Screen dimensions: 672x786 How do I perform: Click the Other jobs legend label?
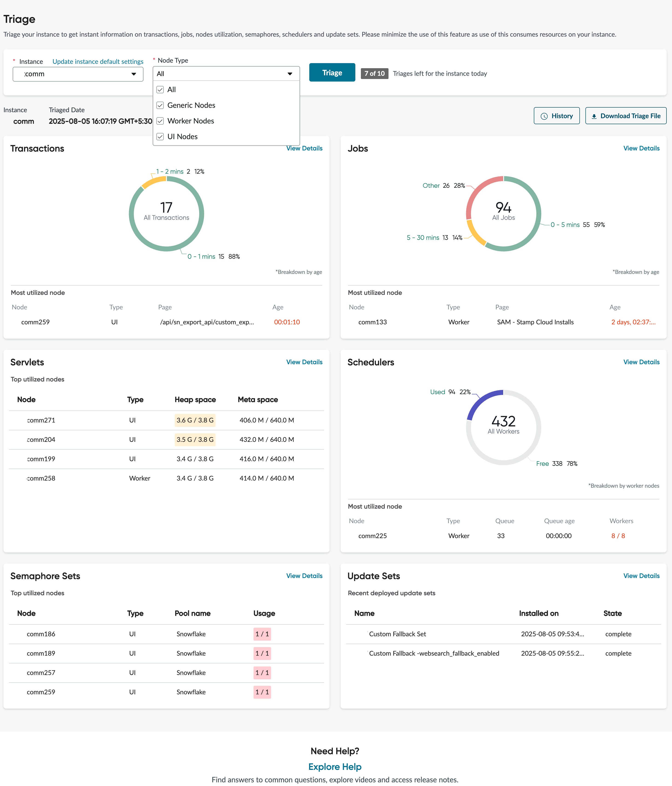(x=431, y=185)
